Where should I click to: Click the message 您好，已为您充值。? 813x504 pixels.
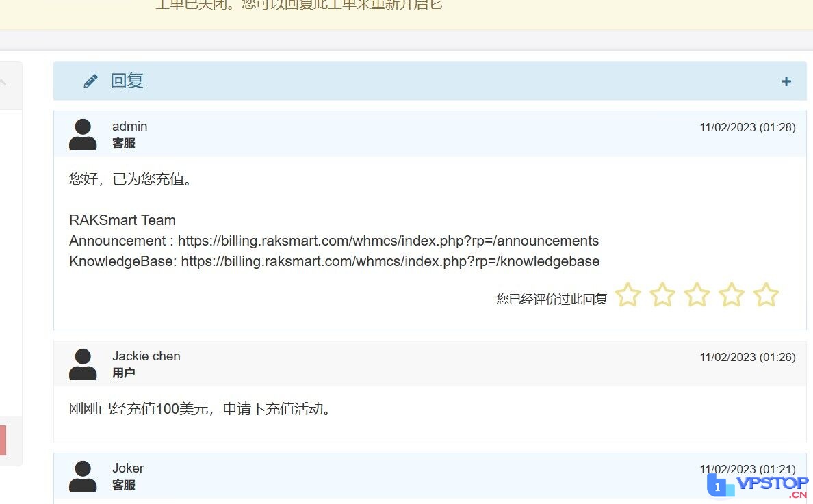click(132, 178)
